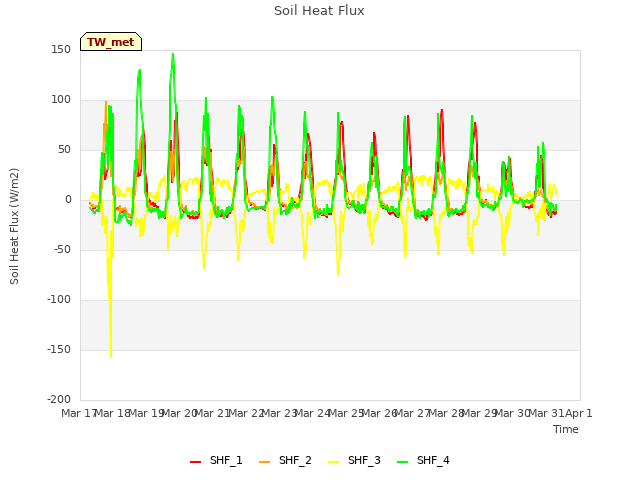This screenshot has width=640, height=480.
Task: Click the x-axis label Mar 20
Action: (x=179, y=413)
